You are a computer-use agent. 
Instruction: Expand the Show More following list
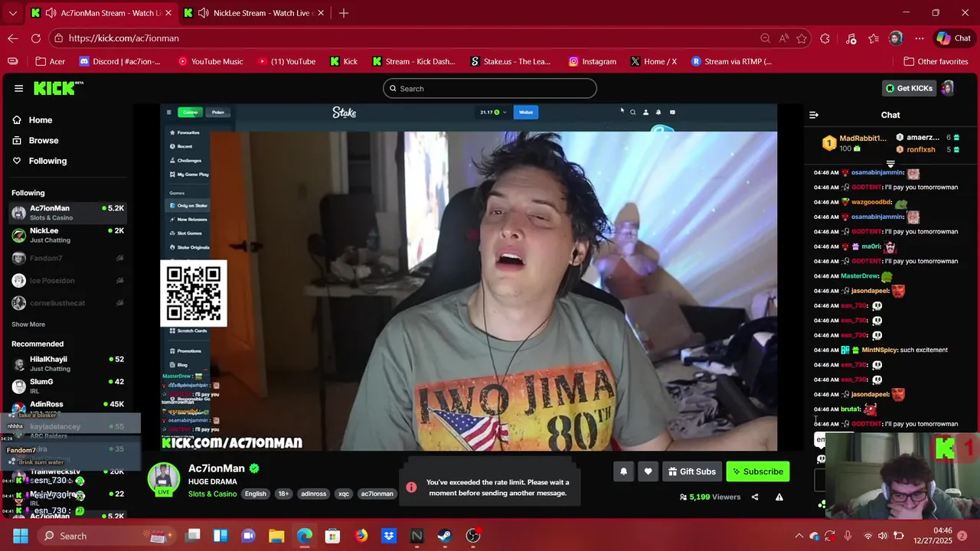(x=28, y=324)
